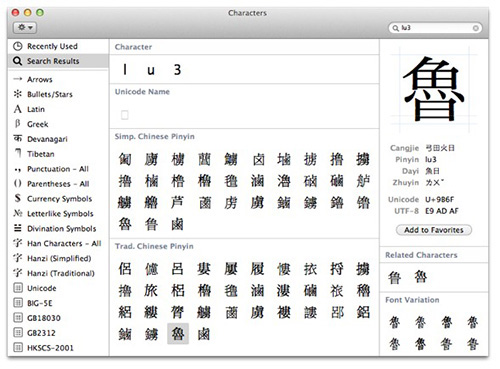Click the icon beside Hanzi (Traditional)
This screenshot has height=369, width=500.
tap(17, 273)
